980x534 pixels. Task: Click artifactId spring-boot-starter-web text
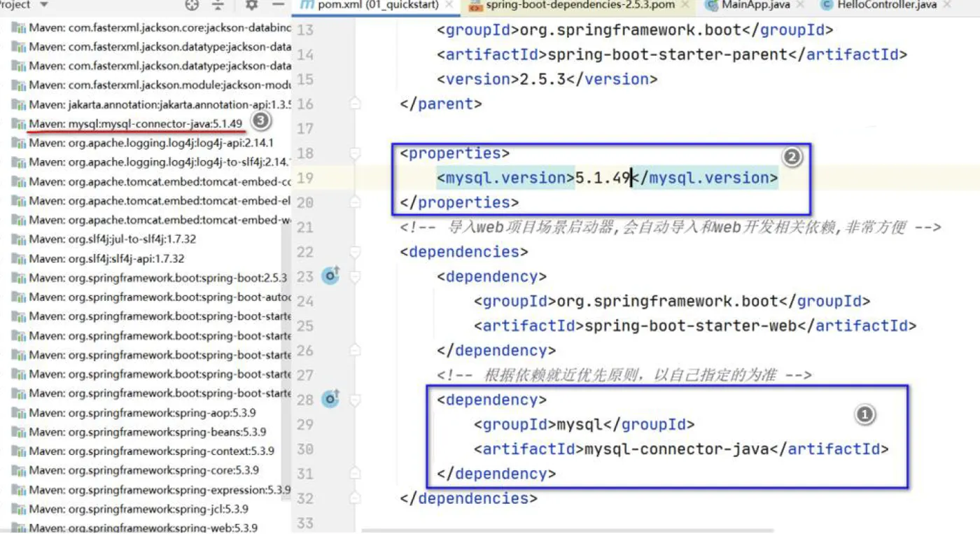click(690, 325)
